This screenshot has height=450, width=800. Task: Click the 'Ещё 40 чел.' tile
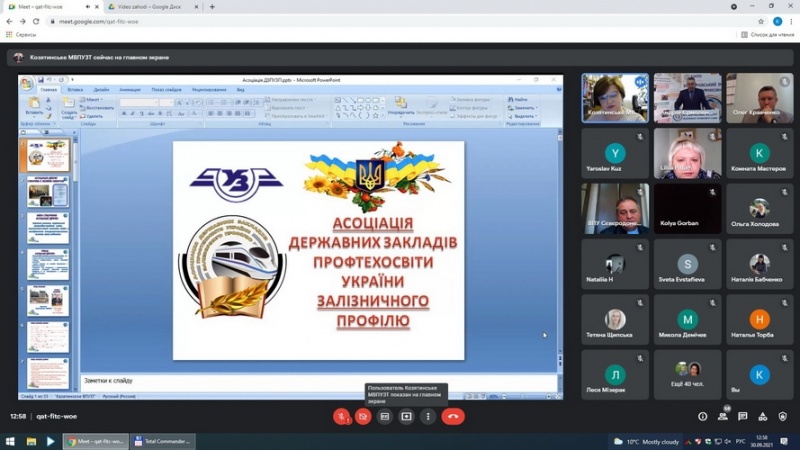[x=687, y=374]
